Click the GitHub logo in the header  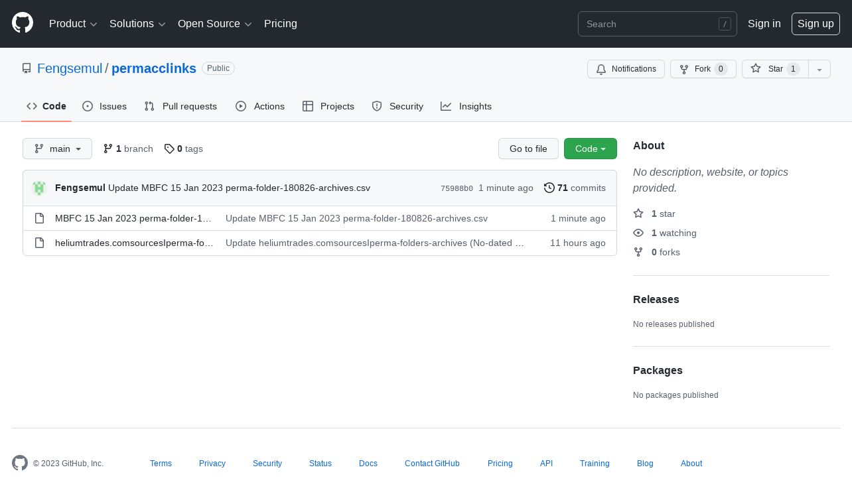click(x=23, y=23)
